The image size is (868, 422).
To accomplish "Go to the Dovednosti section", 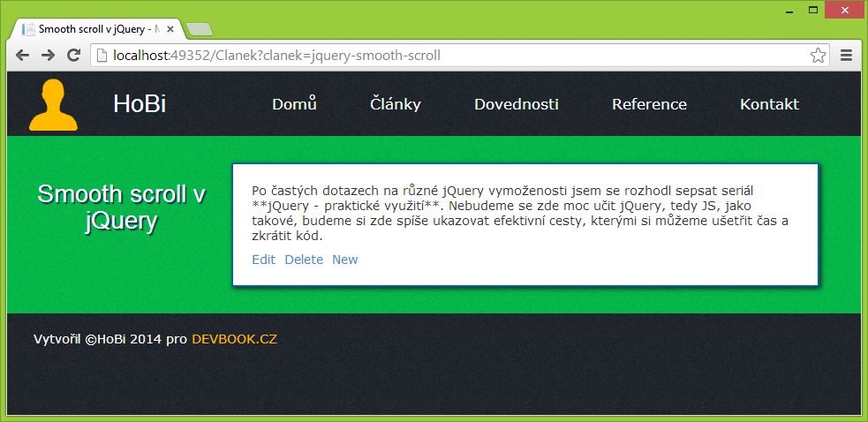I will pyautogui.click(x=517, y=104).
